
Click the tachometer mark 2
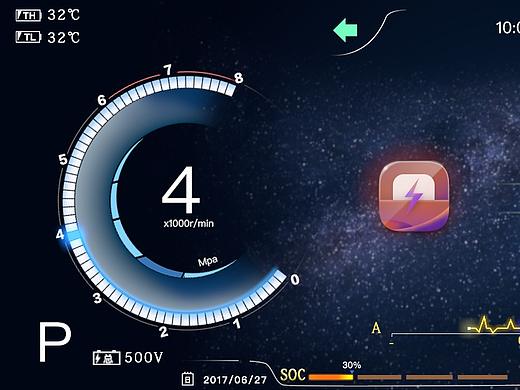pyautogui.click(x=163, y=332)
